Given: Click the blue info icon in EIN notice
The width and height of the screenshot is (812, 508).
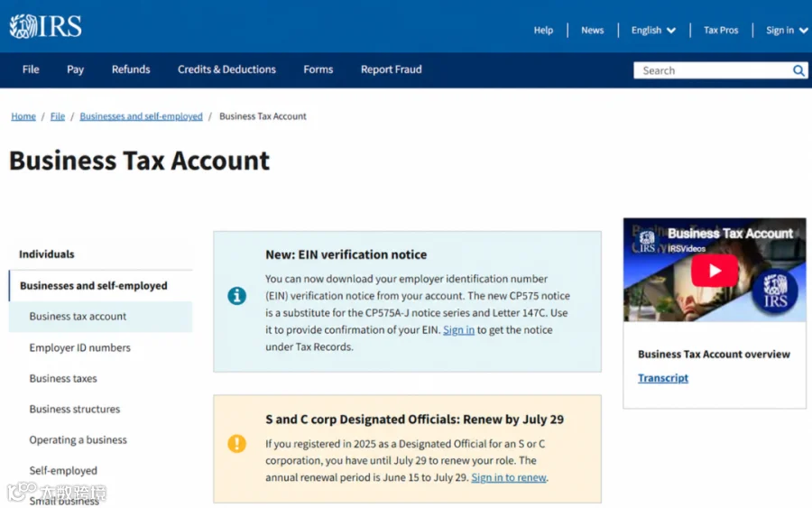Looking at the screenshot, I should (x=236, y=296).
